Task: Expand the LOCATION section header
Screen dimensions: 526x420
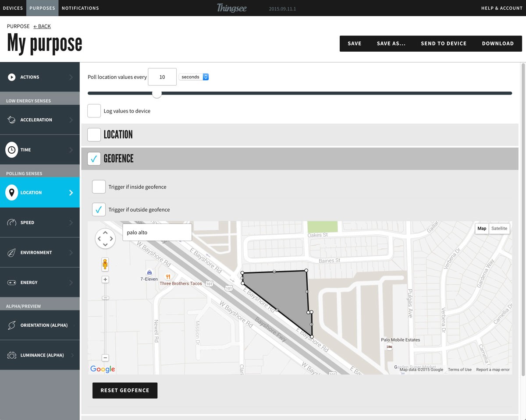Action: 300,135
